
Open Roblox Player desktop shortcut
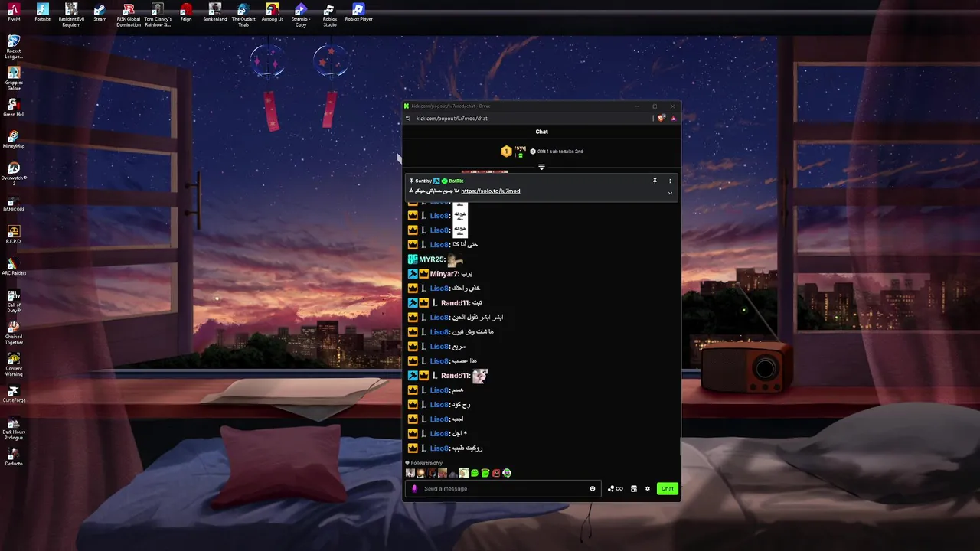click(x=358, y=12)
